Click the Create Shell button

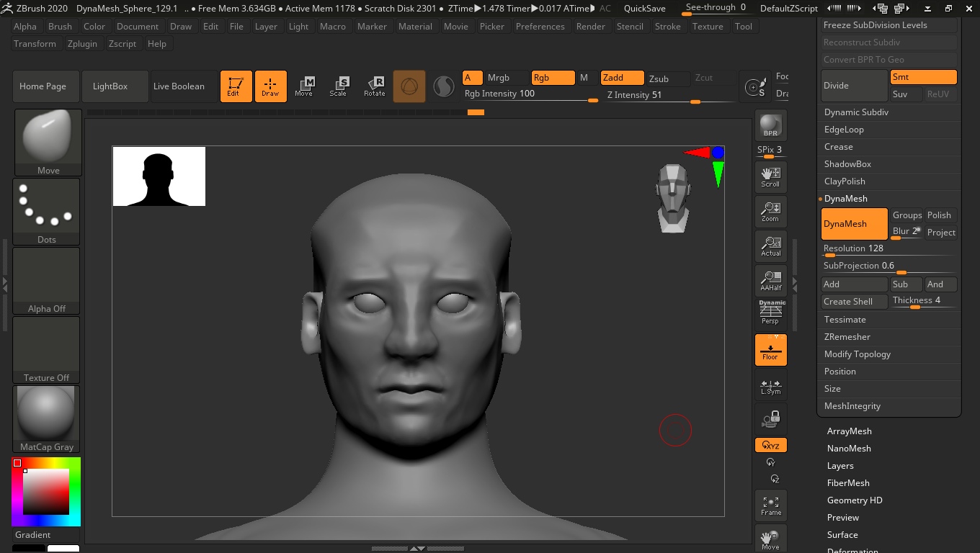[854, 302]
